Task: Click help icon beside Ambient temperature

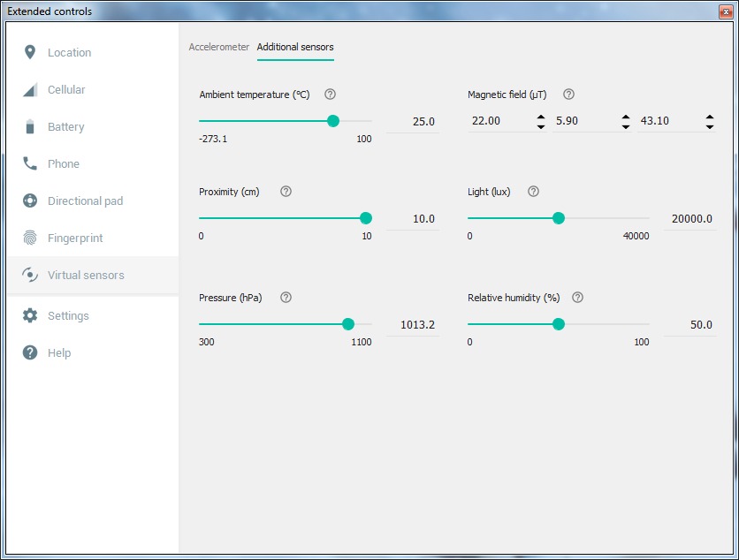Action: 331,95
